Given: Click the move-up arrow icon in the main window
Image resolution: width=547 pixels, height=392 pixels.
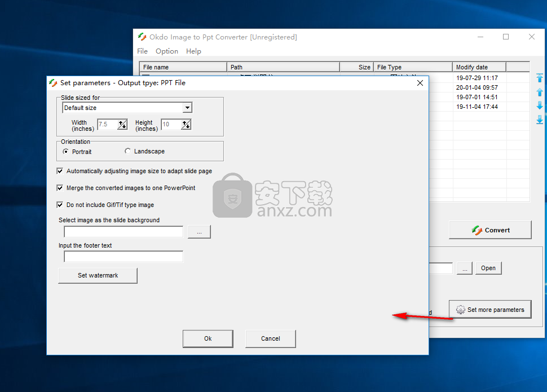Looking at the screenshot, I should [x=540, y=92].
